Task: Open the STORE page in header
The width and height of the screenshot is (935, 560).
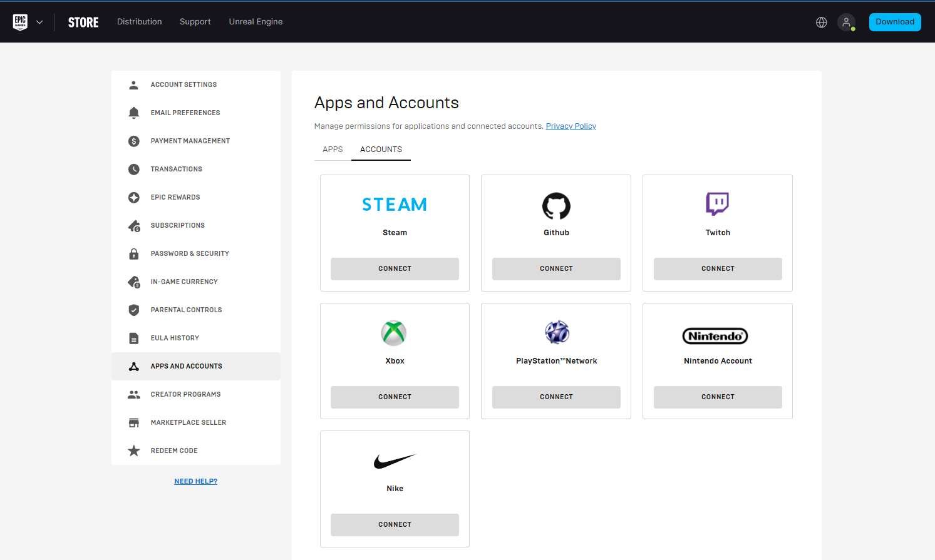Action: tap(83, 23)
